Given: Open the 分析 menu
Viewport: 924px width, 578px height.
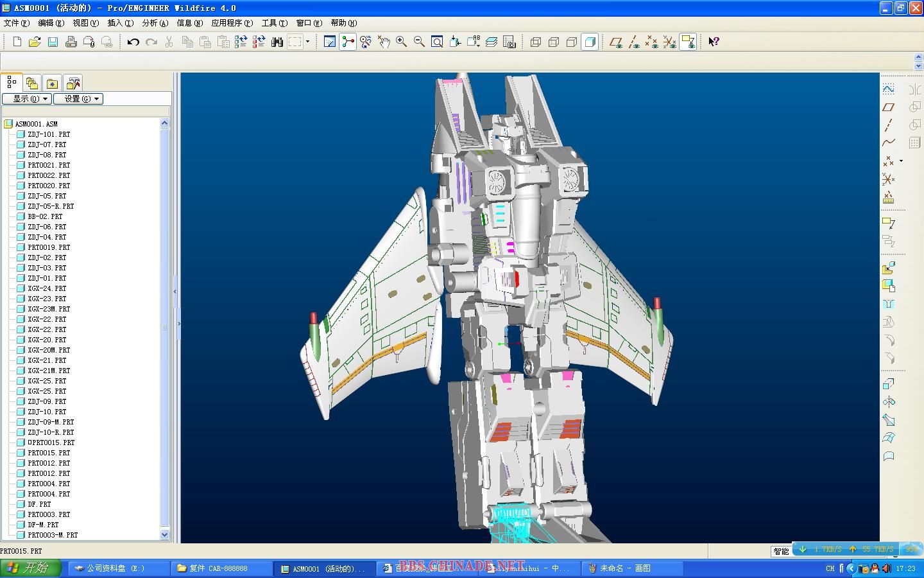Looking at the screenshot, I should 155,23.
